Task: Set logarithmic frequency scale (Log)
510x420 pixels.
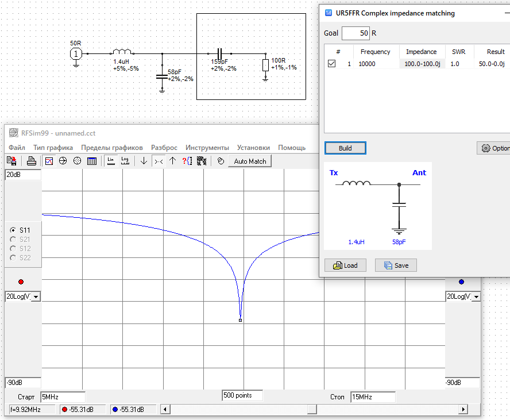Action: point(125,161)
